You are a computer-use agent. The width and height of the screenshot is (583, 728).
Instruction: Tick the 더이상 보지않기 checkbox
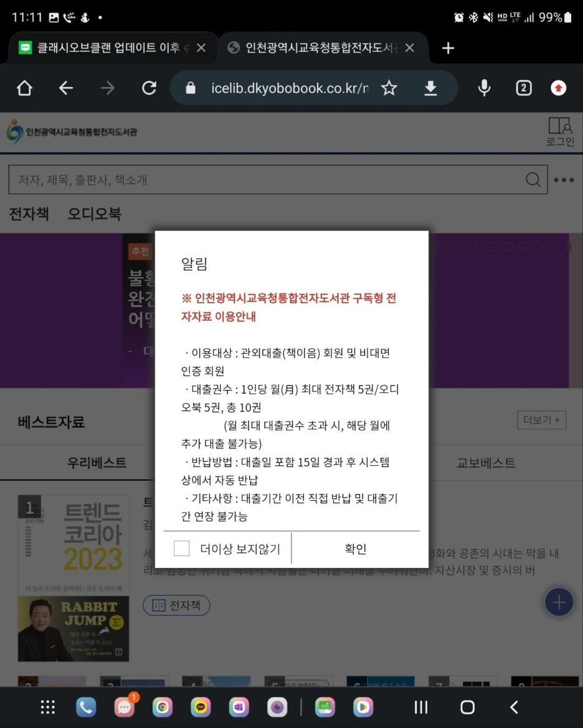click(182, 548)
